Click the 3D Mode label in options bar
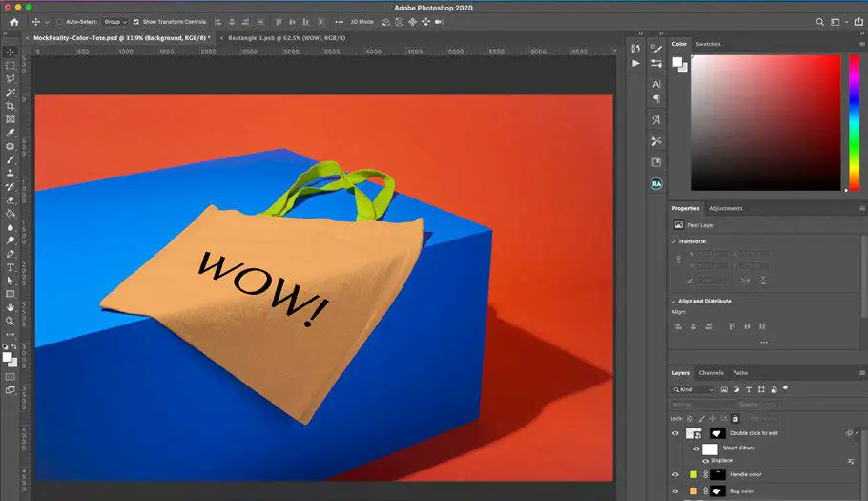 pyautogui.click(x=362, y=22)
